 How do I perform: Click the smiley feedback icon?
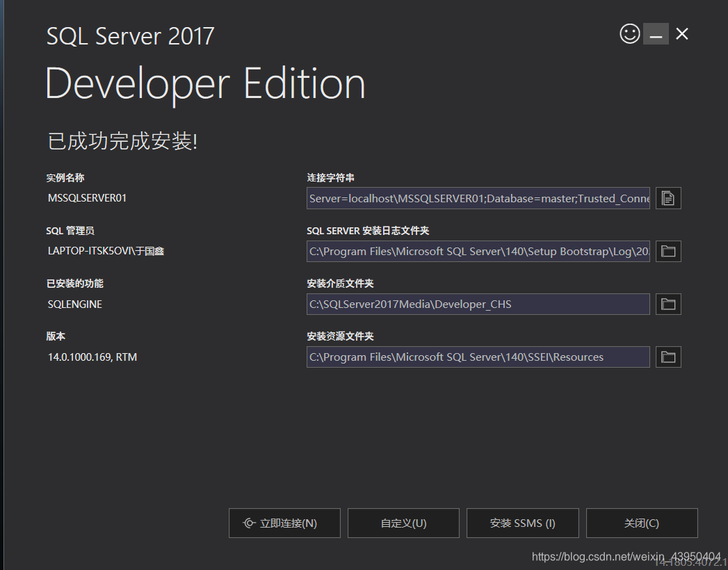(629, 34)
